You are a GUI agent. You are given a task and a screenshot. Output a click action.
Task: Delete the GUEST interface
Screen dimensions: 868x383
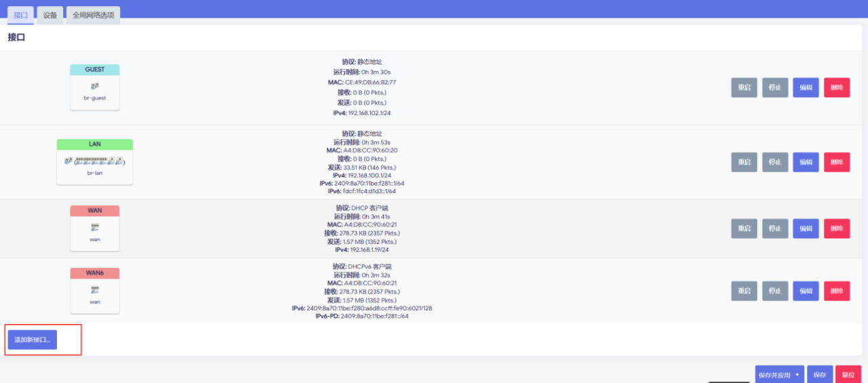[837, 87]
